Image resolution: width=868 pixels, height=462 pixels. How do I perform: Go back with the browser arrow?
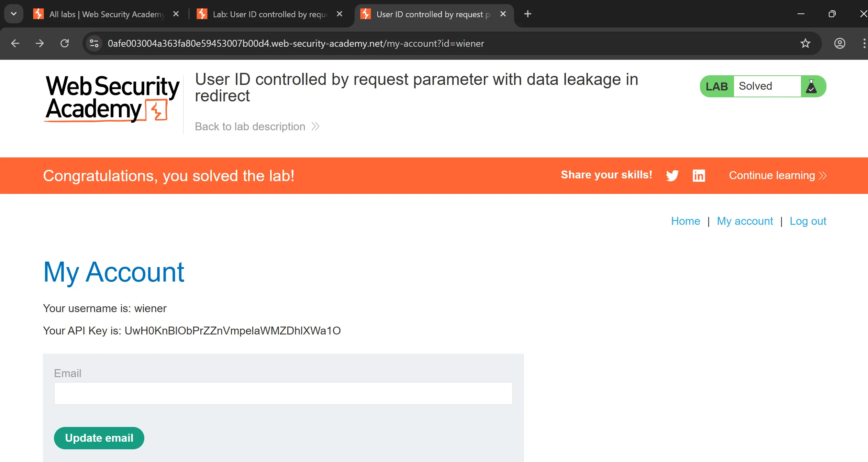(x=15, y=43)
